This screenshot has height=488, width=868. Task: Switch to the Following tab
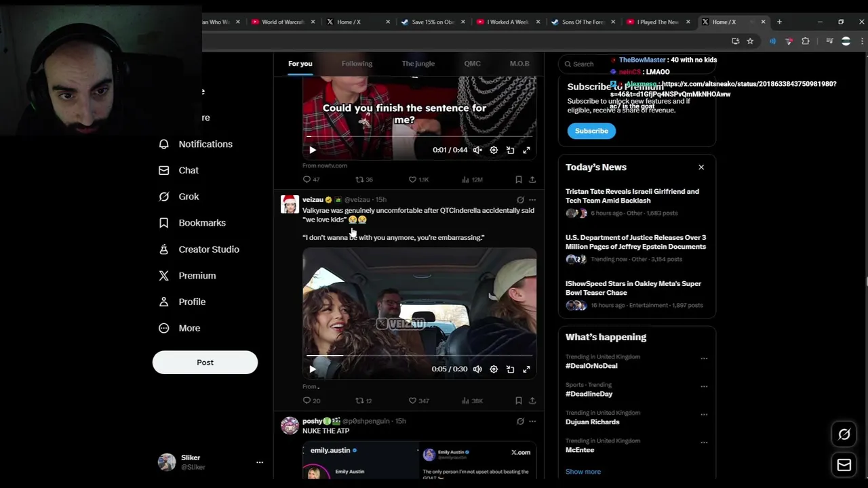[x=357, y=64]
